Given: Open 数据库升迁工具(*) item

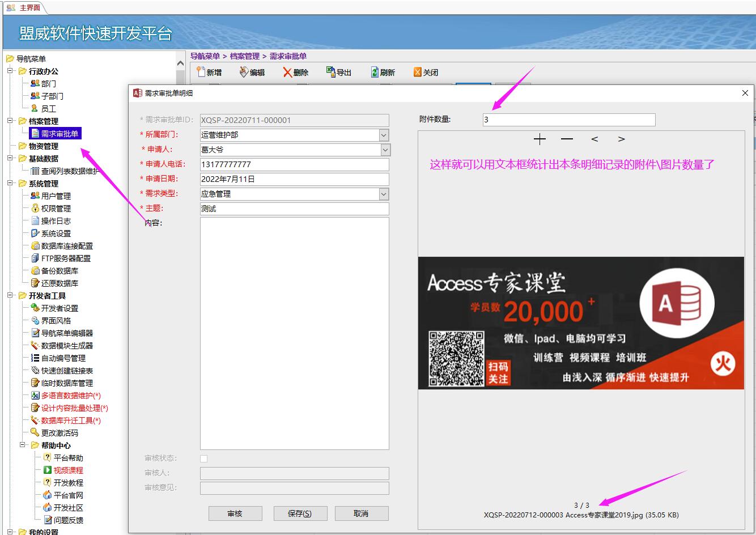Looking at the screenshot, I should 71,421.
